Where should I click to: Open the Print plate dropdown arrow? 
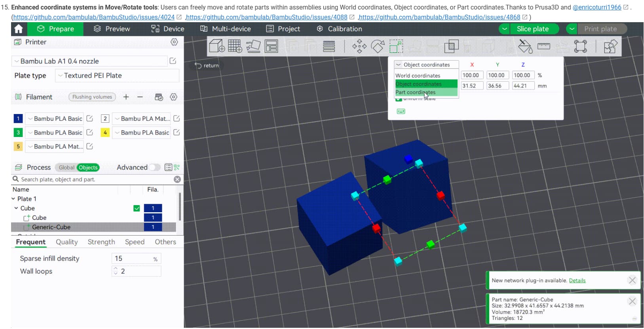click(x=572, y=29)
